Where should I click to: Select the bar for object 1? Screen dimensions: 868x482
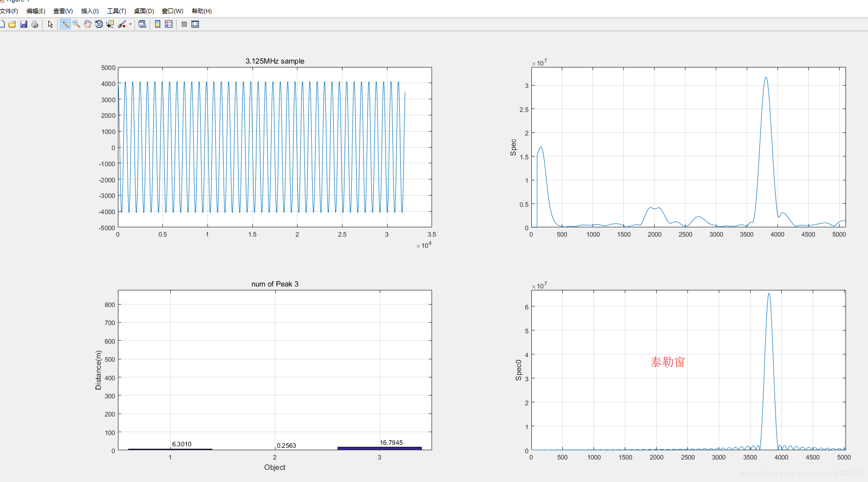tap(170, 449)
